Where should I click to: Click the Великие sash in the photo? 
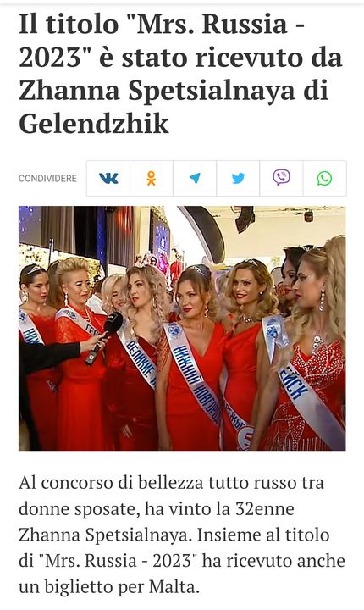(138, 358)
